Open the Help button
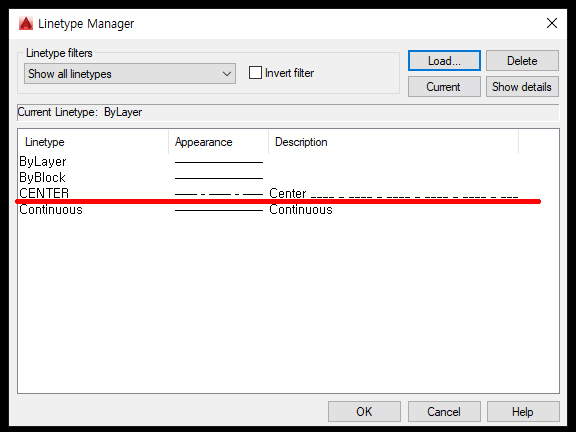 523,411
